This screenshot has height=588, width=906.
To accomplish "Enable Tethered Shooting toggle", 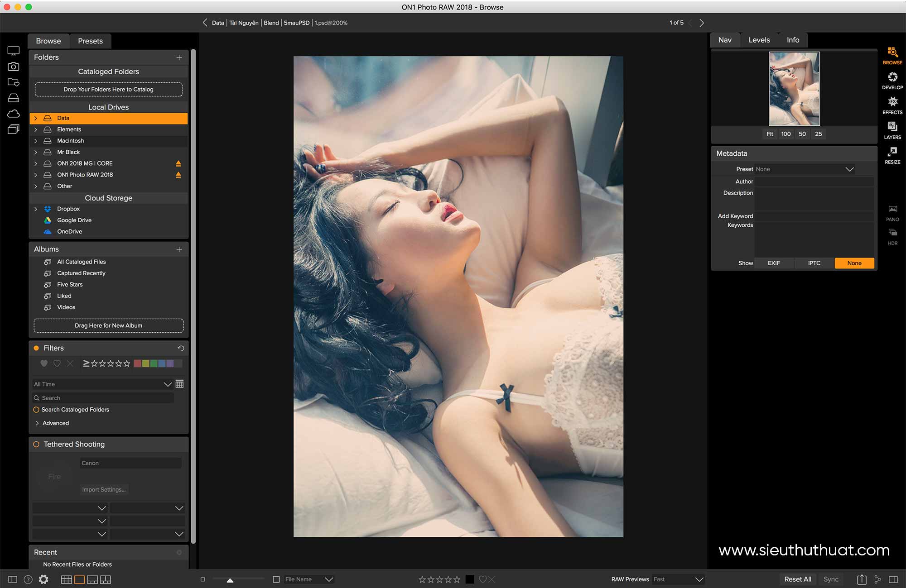I will click(36, 445).
